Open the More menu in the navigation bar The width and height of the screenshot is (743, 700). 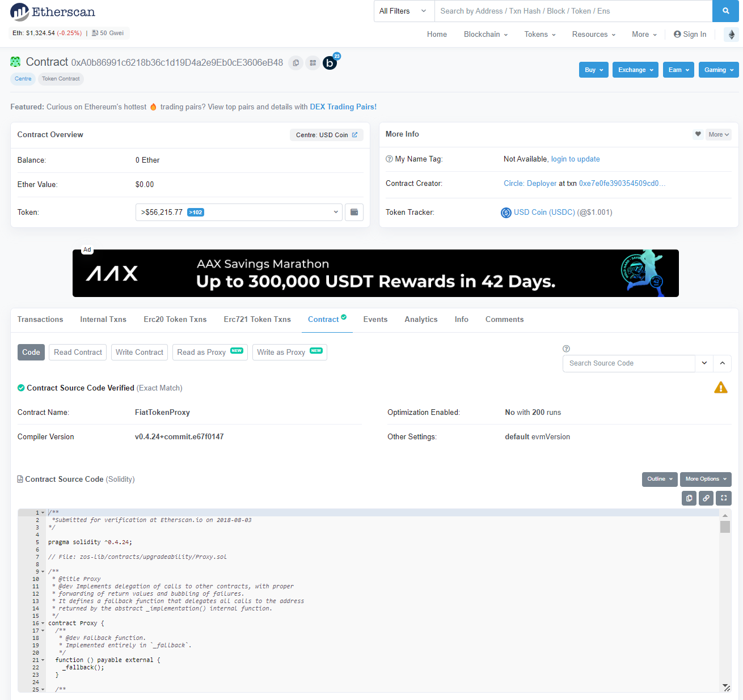(x=644, y=35)
